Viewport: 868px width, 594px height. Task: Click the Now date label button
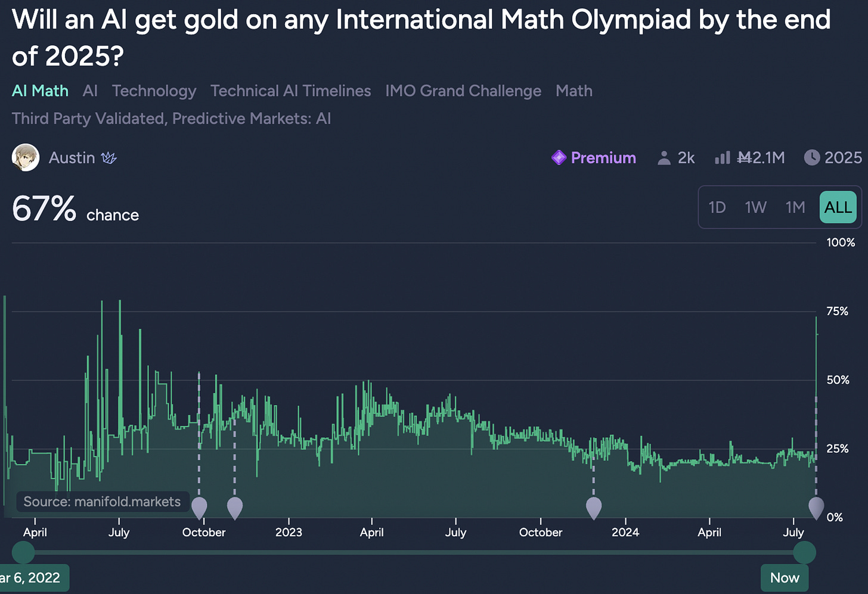785,578
